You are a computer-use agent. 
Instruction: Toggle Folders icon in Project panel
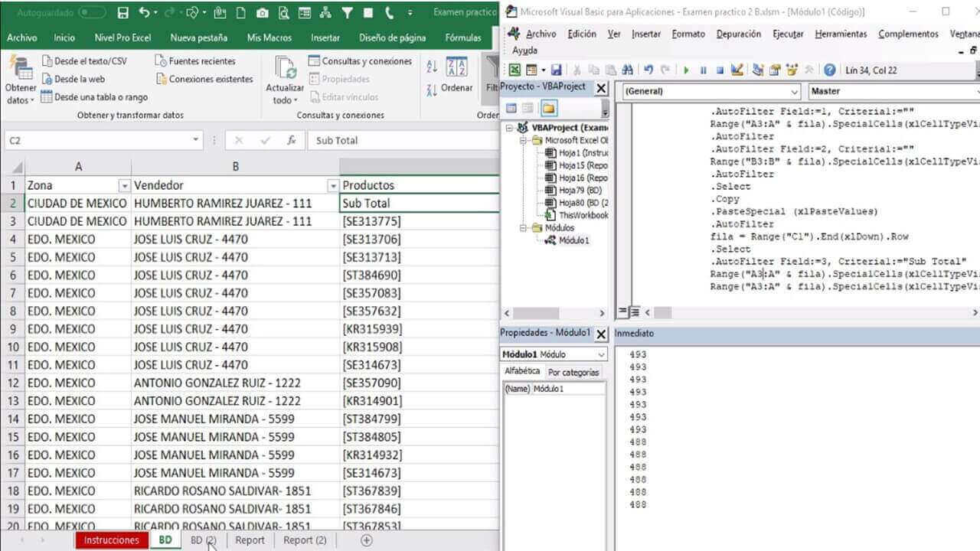(549, 108)
